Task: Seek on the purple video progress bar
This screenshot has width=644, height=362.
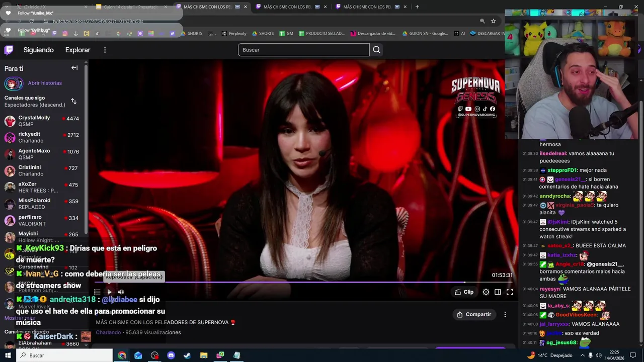Action: (303, 282)
